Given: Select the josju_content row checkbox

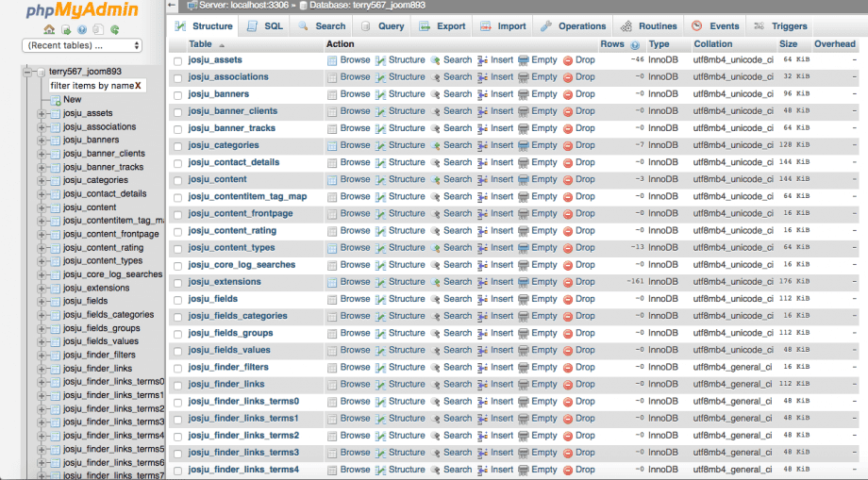Looking at the screenshot, I should pyautogui.click(x=177, y=181).
